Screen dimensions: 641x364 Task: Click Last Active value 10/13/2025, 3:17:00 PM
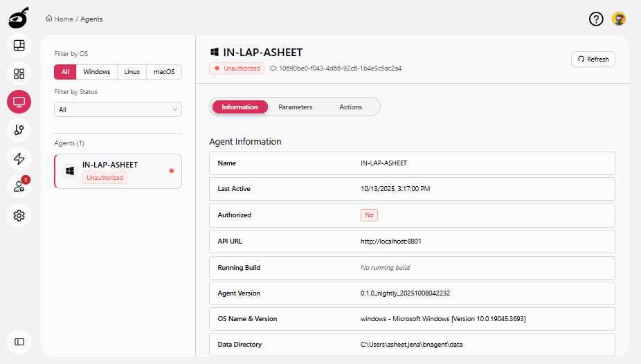(x=395, y=189)
